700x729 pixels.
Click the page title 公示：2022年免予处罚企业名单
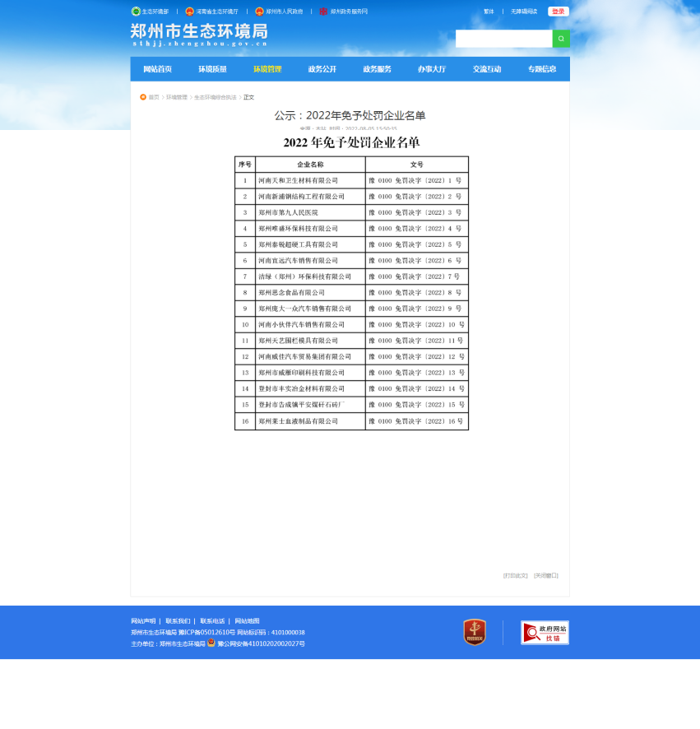[x=350, y=115]
